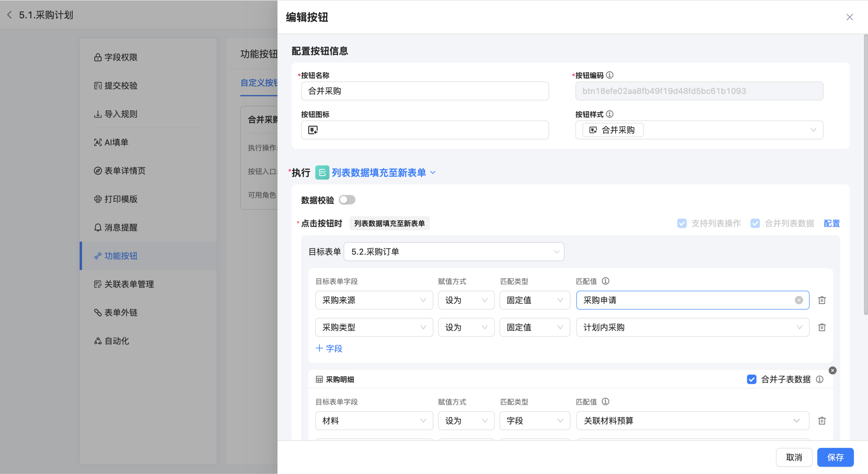Clear the 采购申请 match value
Viewport: 868px width, 474px height.
[x=799, y=300]
